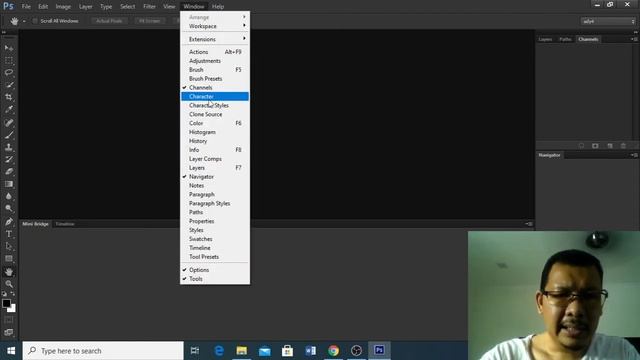The width and height of the screenshot is (640, 360).
Task: Select the Eyedropper tool
Action: coord(9,109)
